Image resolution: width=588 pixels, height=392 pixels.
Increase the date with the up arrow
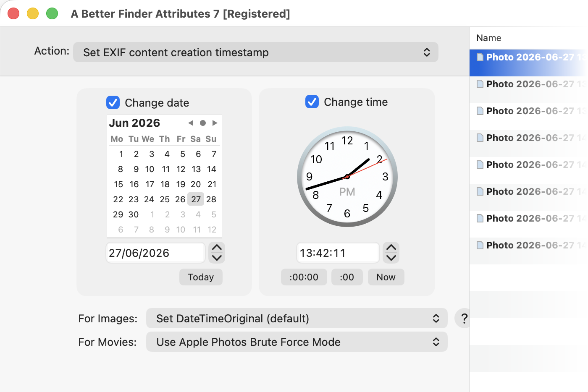[x=217, y=248]
